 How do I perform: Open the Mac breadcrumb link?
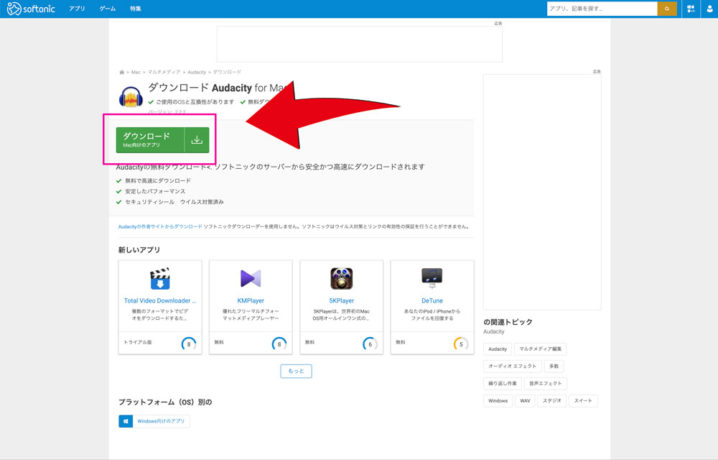coord(136,72)
